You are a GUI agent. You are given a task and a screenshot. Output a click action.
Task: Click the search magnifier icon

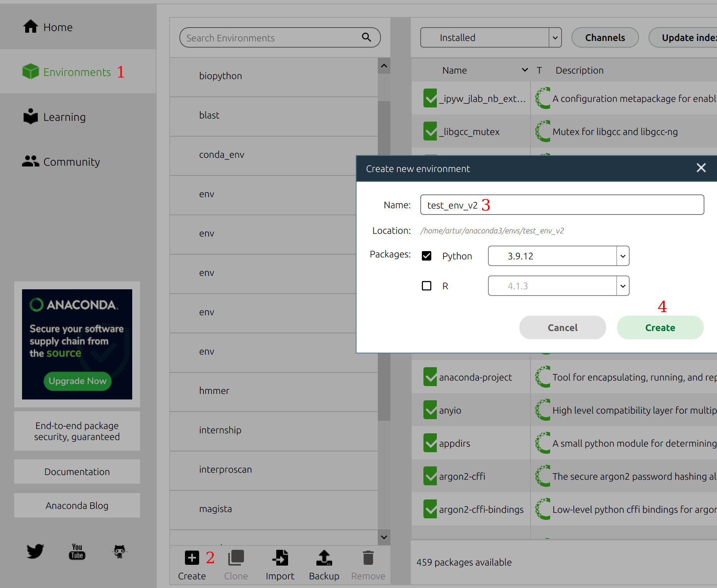click(366, 37)
